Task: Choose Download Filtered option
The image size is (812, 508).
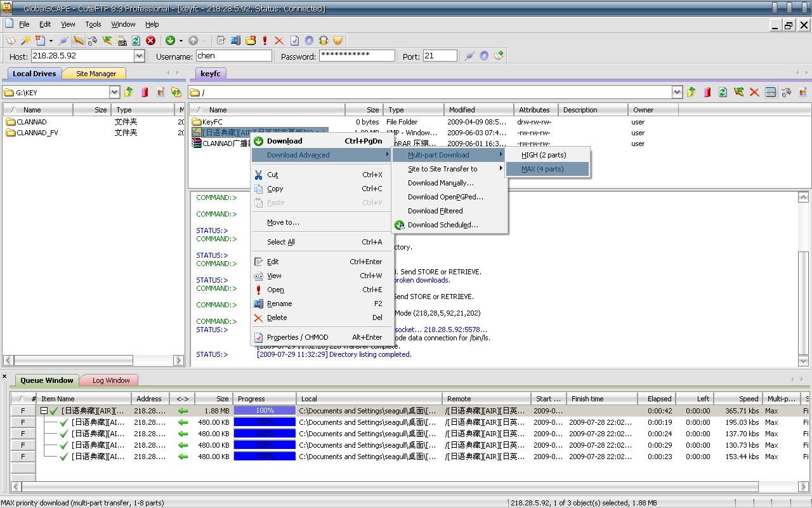Action: point(449,211)
